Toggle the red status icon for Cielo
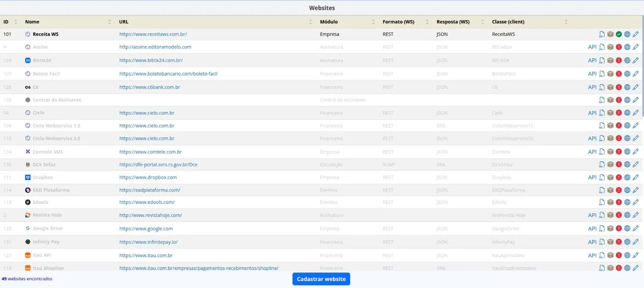 [x=619, y=113]
